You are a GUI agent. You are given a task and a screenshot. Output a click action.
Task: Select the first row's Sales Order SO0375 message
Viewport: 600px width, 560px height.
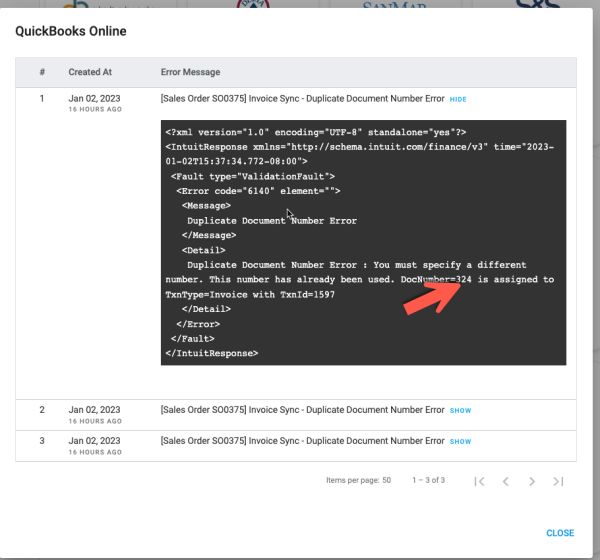click(x=302, y=98)
